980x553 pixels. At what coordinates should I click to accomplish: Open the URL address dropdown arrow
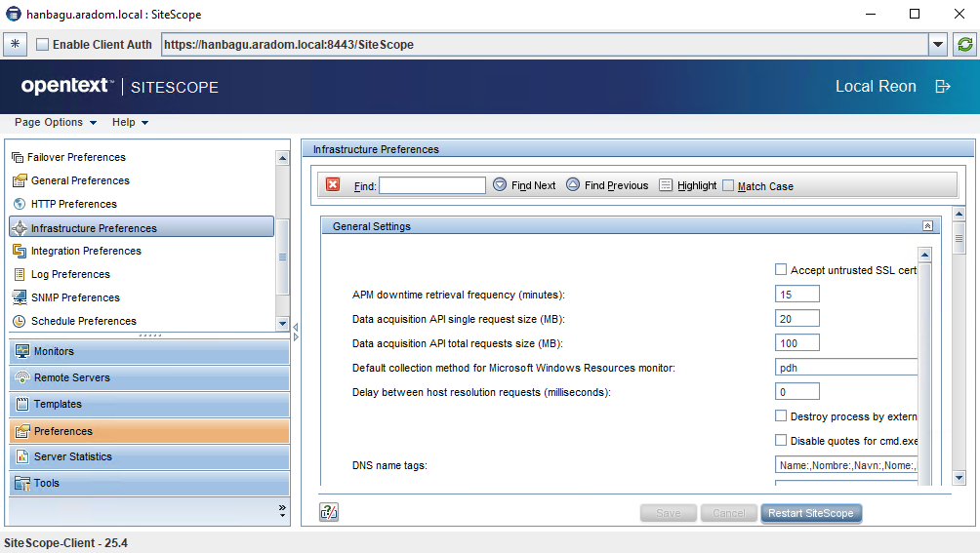937,44
